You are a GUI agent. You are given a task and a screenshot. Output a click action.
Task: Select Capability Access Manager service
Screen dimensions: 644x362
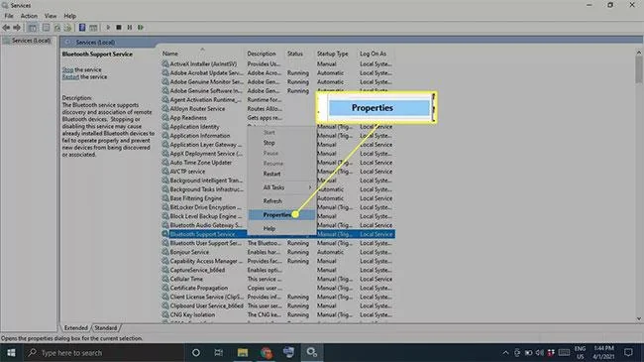coord(278,261)
